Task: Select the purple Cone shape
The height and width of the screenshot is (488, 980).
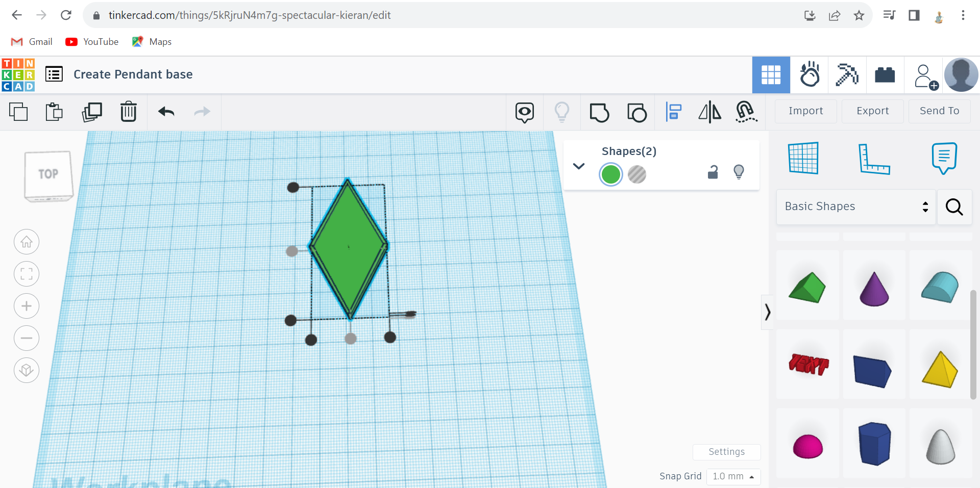Action: 874,286
